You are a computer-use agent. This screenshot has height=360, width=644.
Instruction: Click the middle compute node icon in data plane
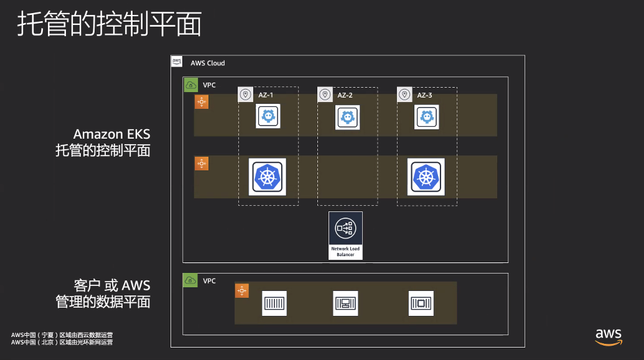[345, 303]
